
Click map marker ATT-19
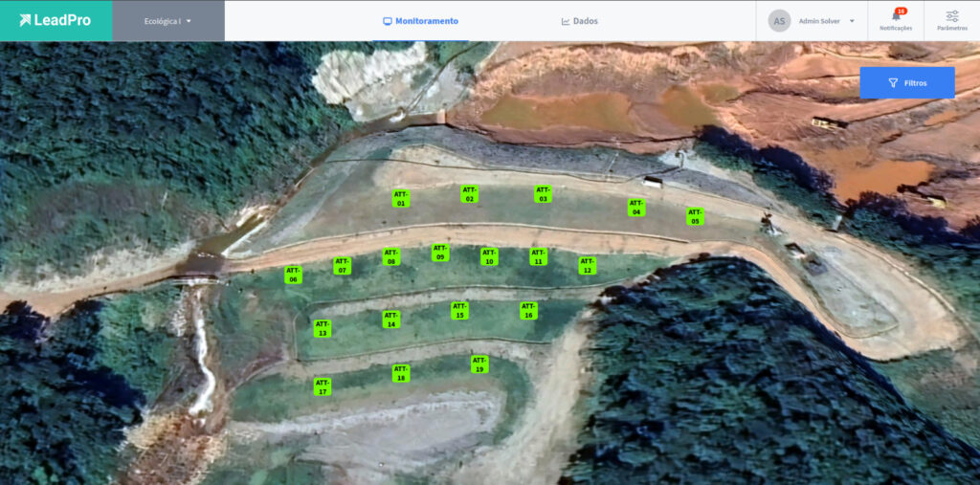tap(479, 364)
